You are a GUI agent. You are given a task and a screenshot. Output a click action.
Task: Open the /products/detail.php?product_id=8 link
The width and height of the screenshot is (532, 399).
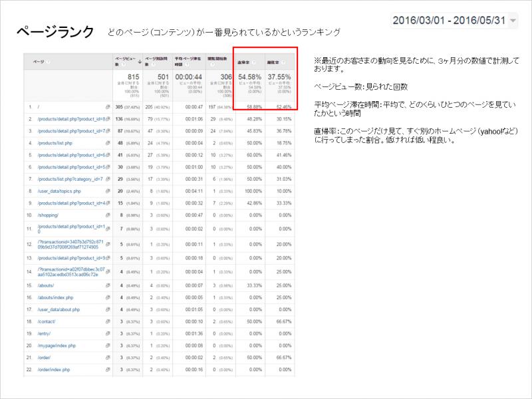click(x=72, y=119)
